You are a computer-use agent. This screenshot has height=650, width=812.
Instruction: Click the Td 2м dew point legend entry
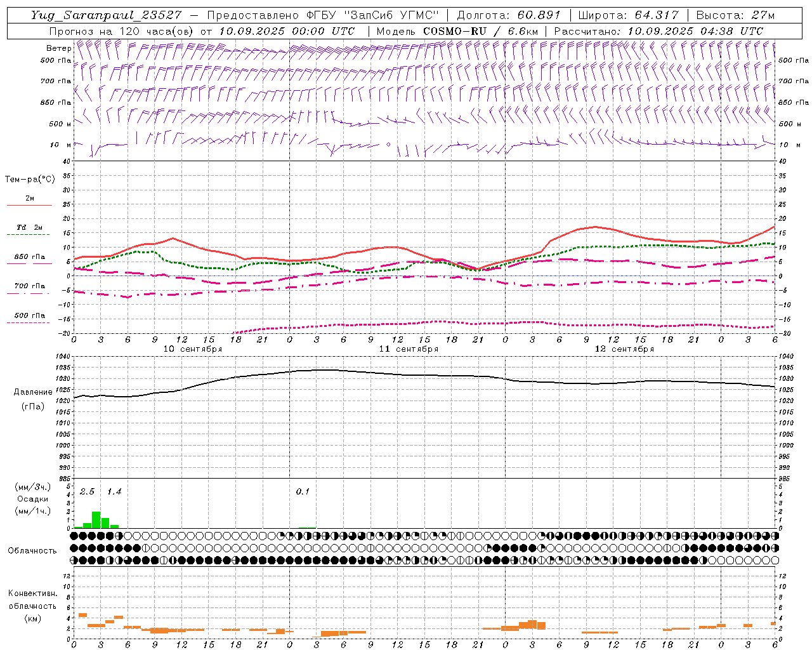[30, 227]
